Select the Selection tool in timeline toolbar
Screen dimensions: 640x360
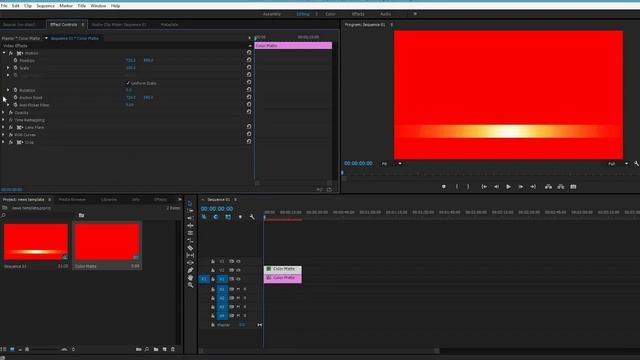pyautogui.click(x=190, y=203)
